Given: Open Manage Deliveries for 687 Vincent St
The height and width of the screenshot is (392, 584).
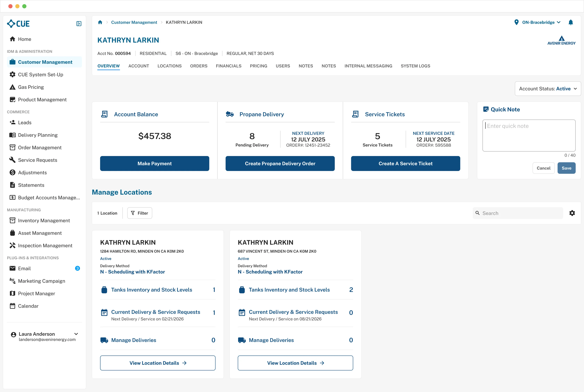Looking at the screenshot, I should (x=295, y=340).
